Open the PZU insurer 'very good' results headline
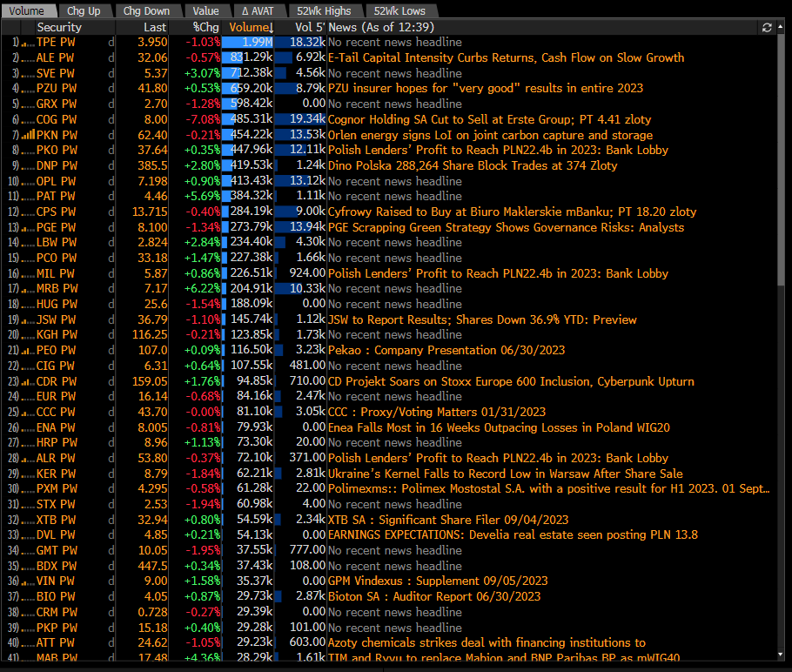Image resolution: width=792 pixels, height=672 pixels. (486, 89)
